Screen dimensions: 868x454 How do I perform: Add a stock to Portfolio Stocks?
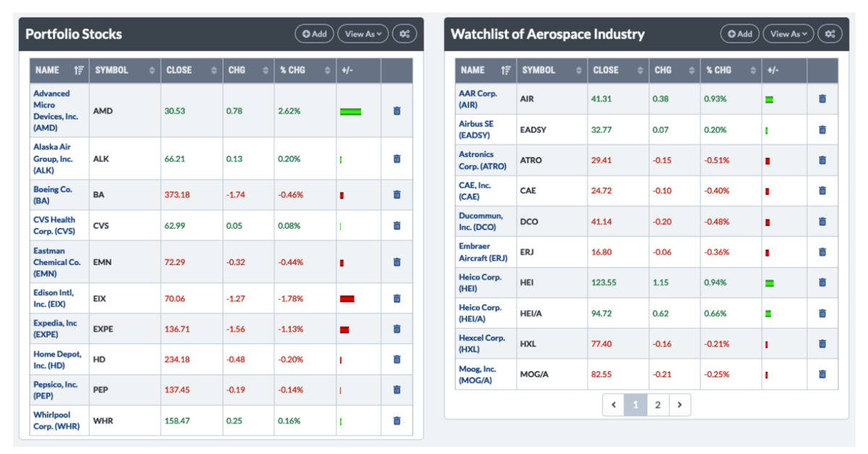[x=315, y=33]
